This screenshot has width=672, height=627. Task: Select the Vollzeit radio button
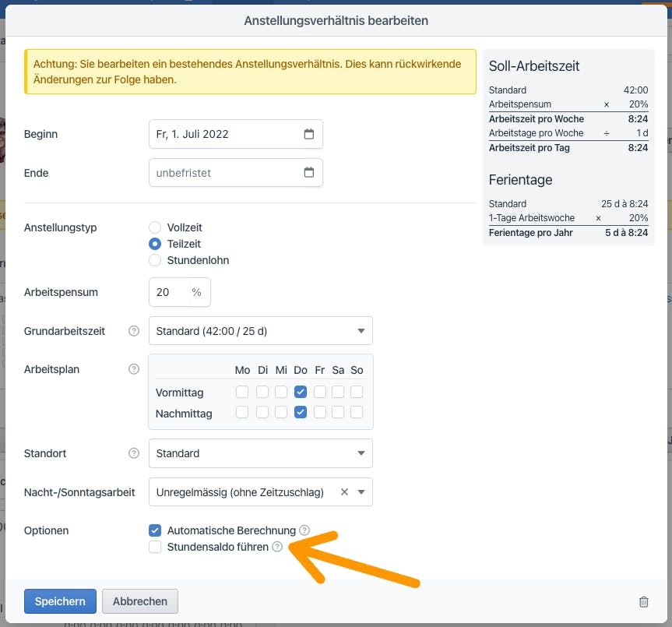tap(155, 227)
